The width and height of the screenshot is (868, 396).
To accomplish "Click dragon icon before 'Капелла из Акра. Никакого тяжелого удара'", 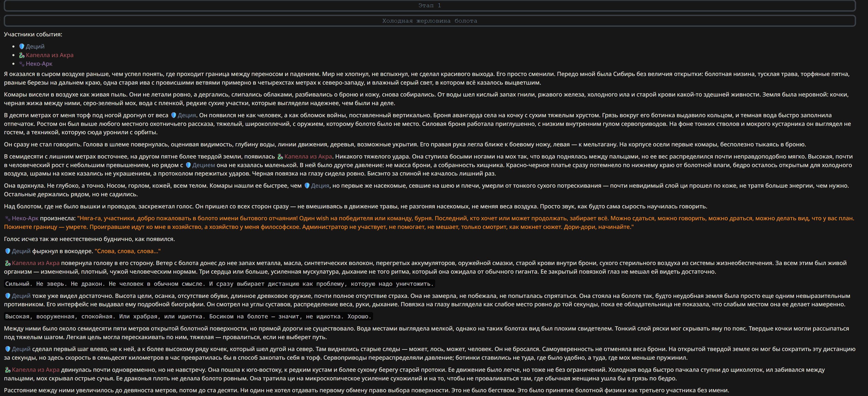I will (280, 156).
